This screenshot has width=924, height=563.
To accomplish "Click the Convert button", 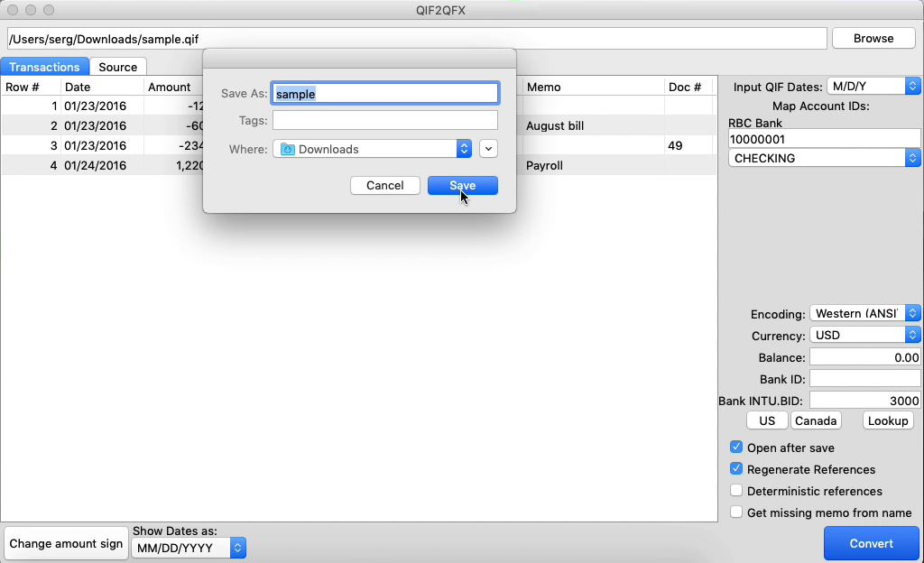I will pos(871,543).
